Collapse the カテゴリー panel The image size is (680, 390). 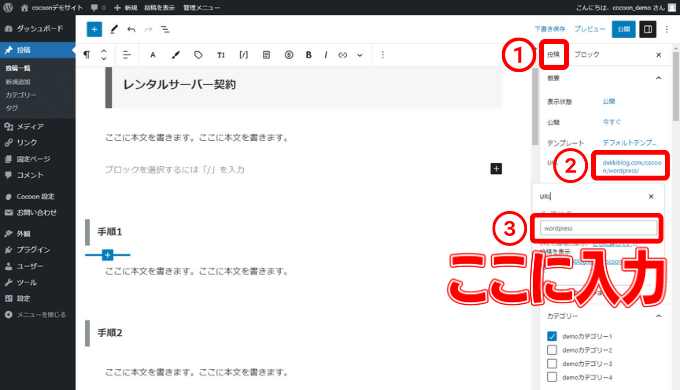click(658, 316)
